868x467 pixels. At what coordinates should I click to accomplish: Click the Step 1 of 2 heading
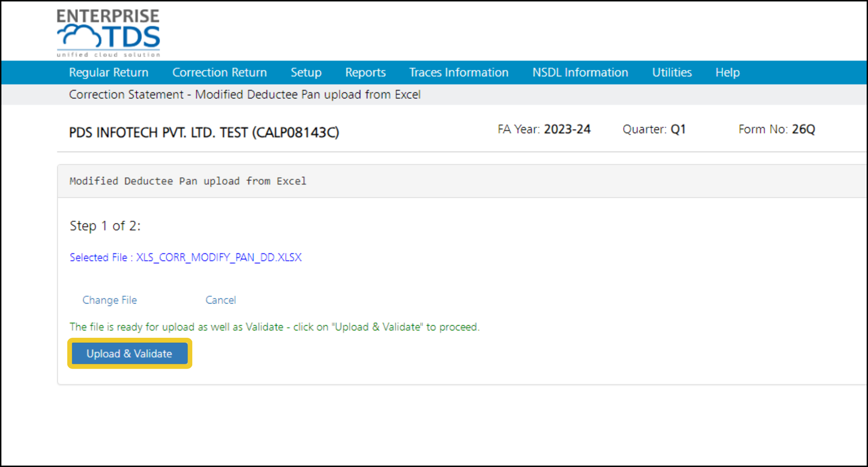pyautogui.click(x=105, y=226)
